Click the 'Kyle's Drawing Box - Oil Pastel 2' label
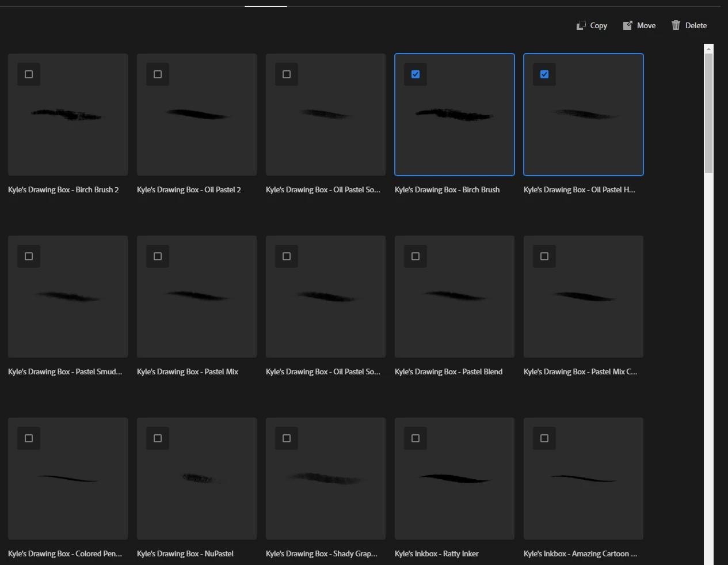Screen dimensions: 728x565 [189, 189]
